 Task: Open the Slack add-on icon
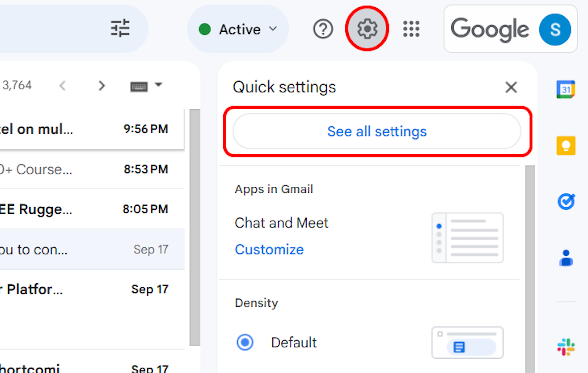pyautogui.click(x=566, y=347)
